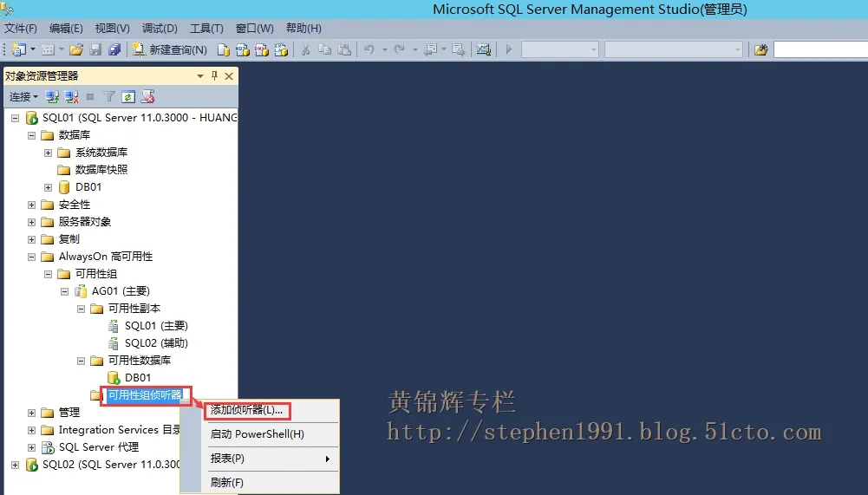Select DB01 under 可用性数据库

click(138, 378)
